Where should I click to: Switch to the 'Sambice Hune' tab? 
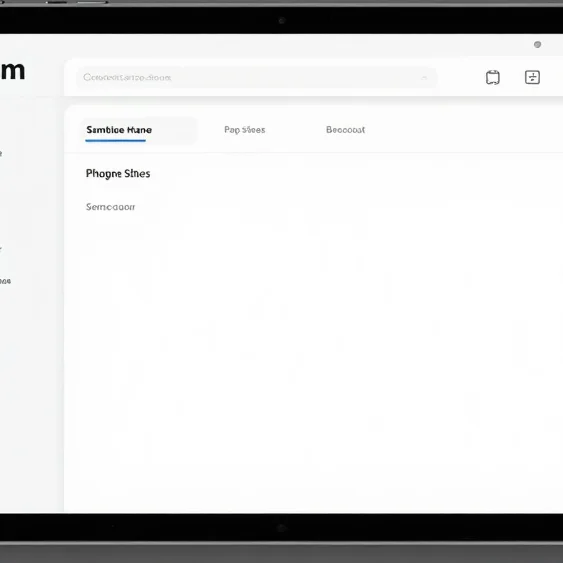tap(119, 130)
